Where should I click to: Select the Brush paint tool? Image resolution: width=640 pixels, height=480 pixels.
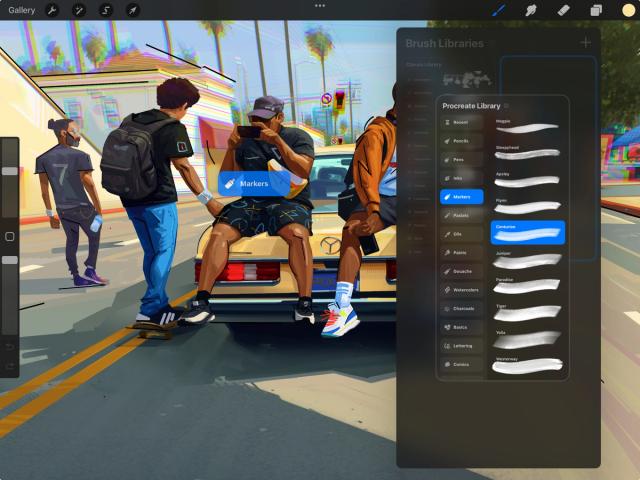(x=498, y=10)
